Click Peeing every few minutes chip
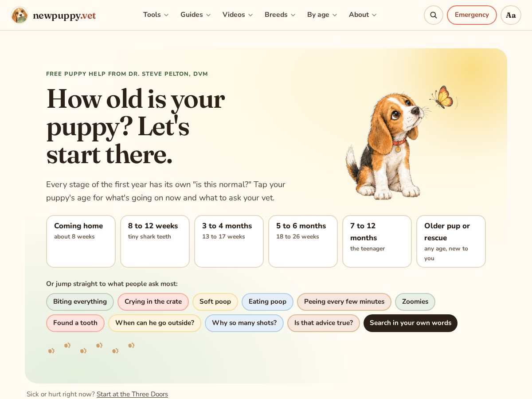Viewport: 532px width, 399px height. click(344, 302)
